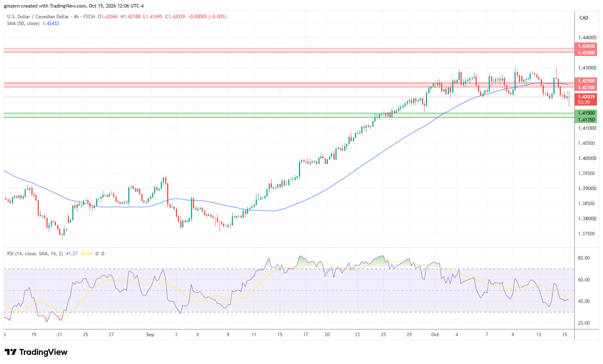Select the upper red resistance zone near 1.43500
Screen dimensions: 603x364
[289, 50]
